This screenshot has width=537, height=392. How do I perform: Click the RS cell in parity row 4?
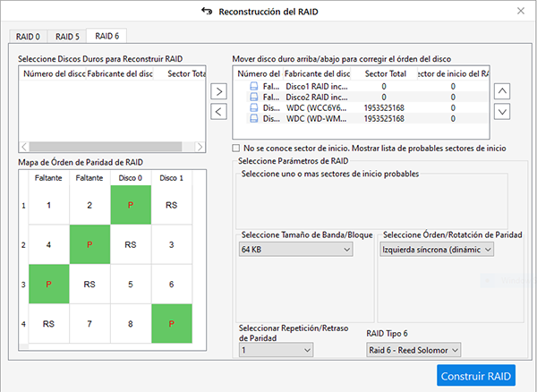[x=48, y=323]
